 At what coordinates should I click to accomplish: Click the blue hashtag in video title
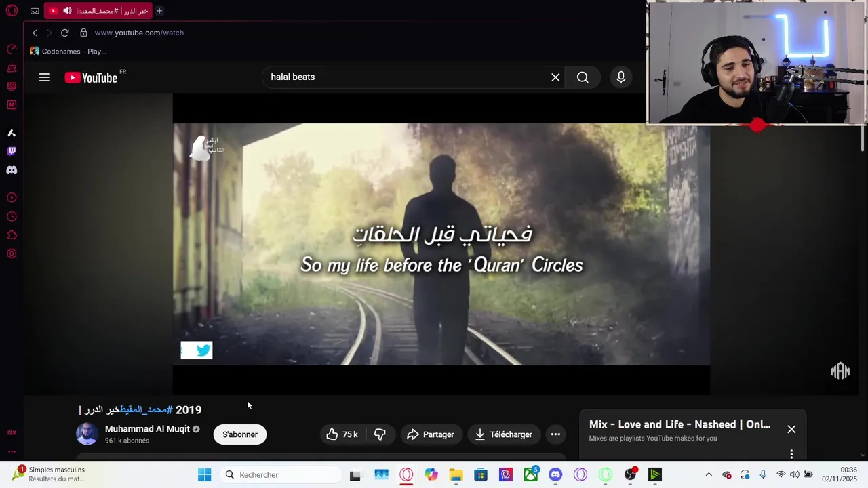[x=146, y=409]
